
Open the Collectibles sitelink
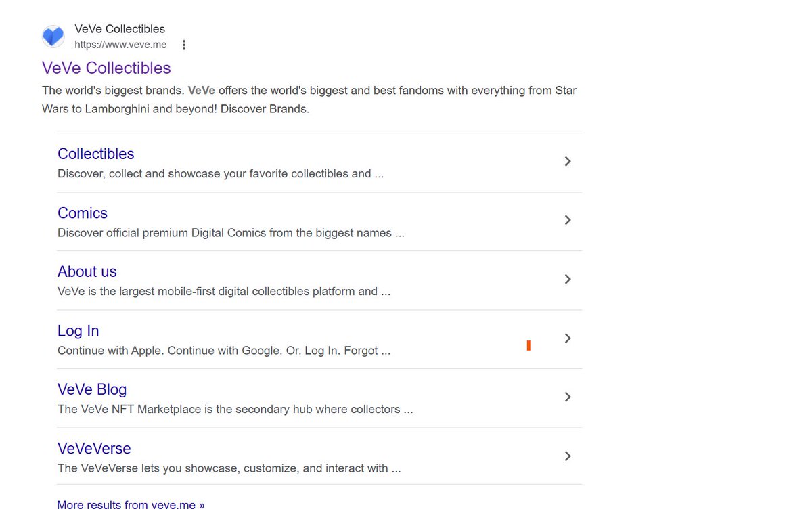coord(96,154)
